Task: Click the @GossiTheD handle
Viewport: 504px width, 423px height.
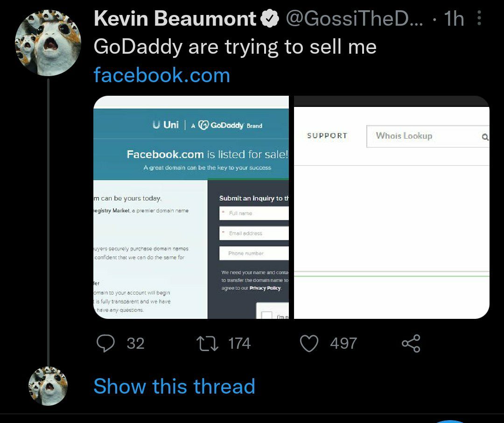Action: (355, 18)
